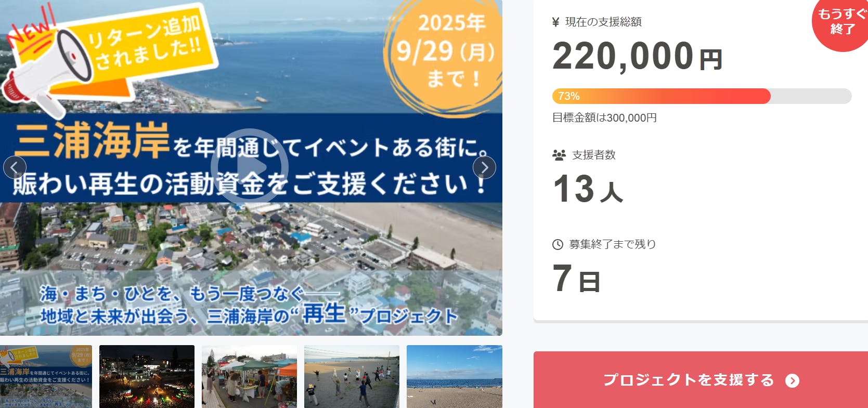Click the 220,000円 total amount

point(638,56)
